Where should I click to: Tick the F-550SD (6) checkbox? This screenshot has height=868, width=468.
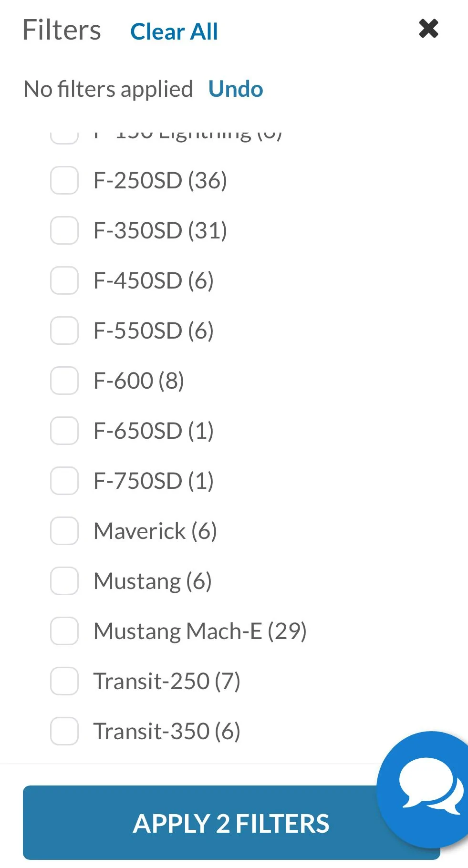(64, 331)
